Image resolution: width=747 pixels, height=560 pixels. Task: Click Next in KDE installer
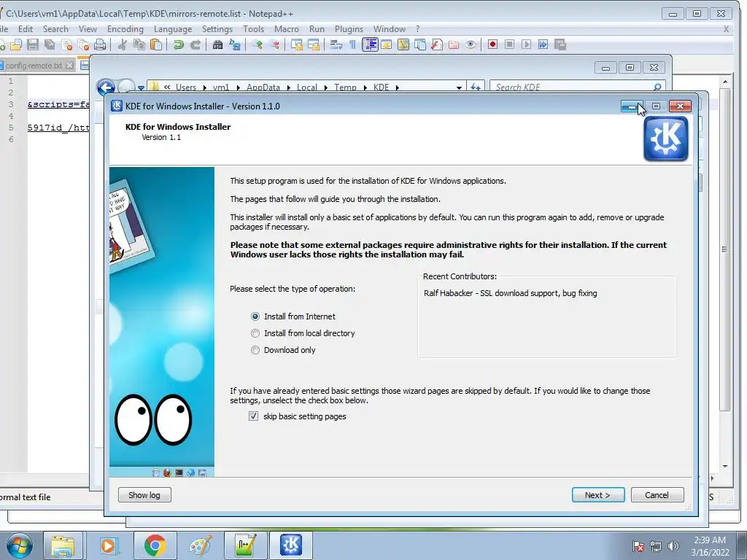pyautogui.click(x=598, y=495)
